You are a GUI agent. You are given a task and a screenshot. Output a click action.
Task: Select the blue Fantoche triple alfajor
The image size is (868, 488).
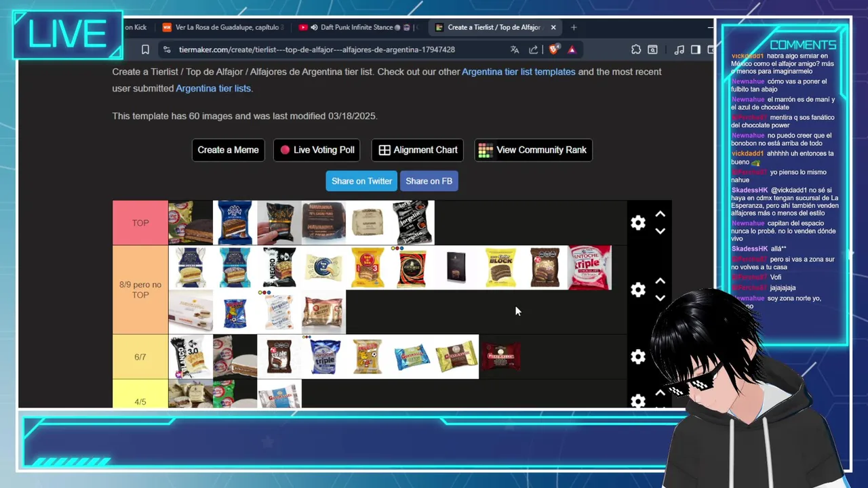pyautogui.click(x=323, y=357)
